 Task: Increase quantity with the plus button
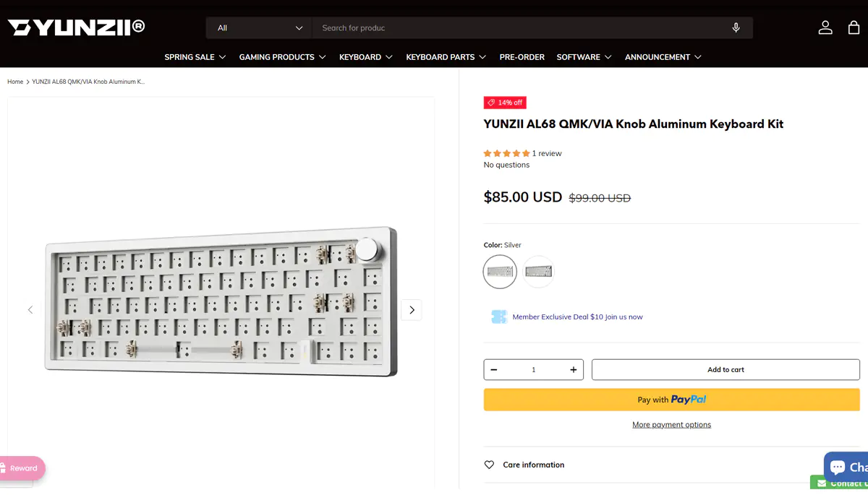tap(574, 369)
